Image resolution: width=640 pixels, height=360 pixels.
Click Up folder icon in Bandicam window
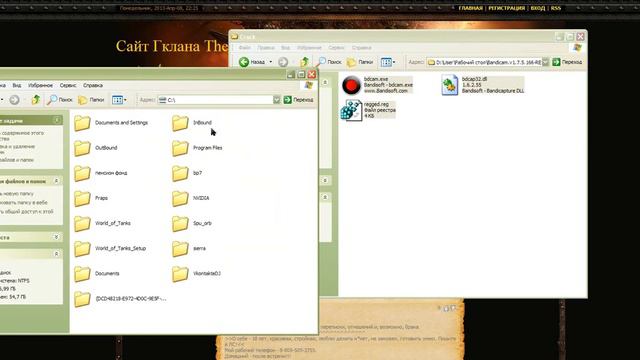coord(304,62)
